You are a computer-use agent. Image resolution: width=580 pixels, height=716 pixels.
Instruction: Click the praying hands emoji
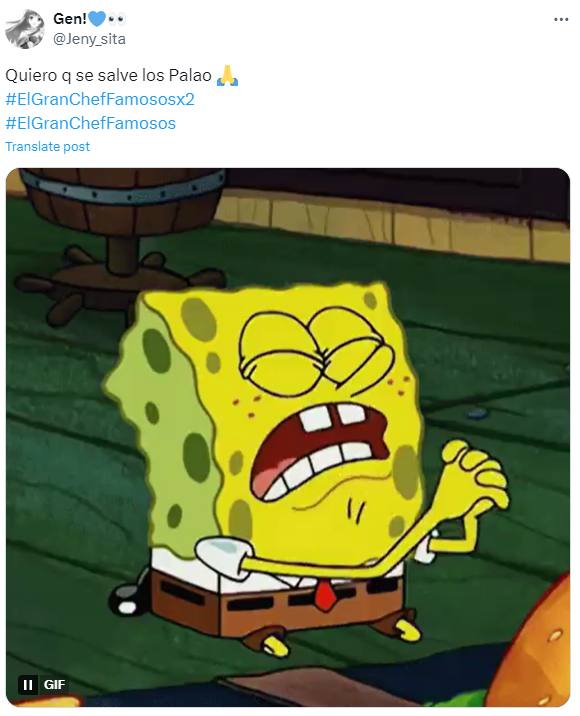tap(227, 75)
